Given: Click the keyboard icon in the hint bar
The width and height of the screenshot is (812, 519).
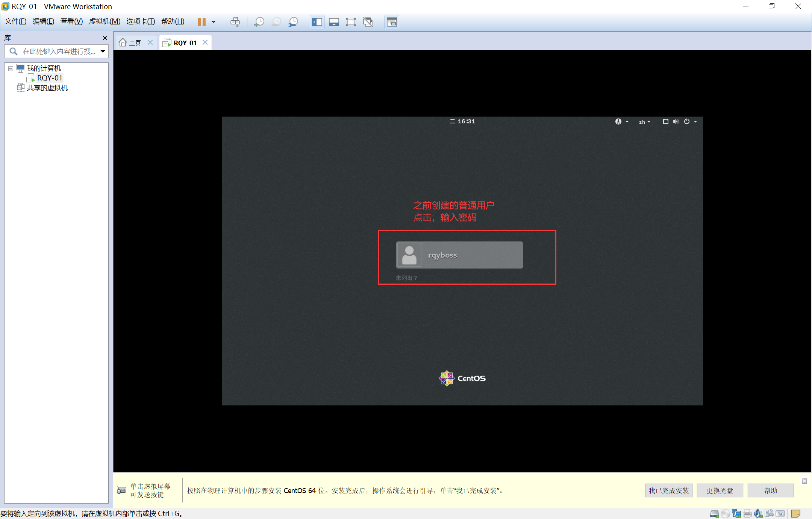Looking at the screenshot, I should tap(122, 490).
